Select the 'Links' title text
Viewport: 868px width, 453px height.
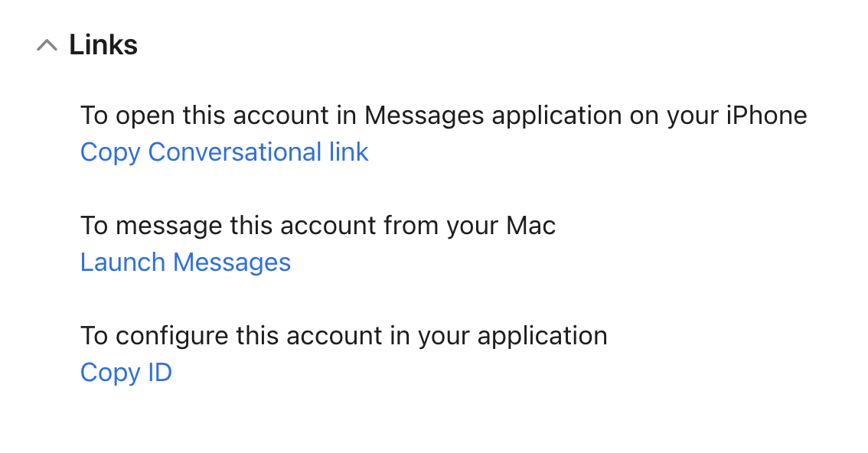click(103, 45)
